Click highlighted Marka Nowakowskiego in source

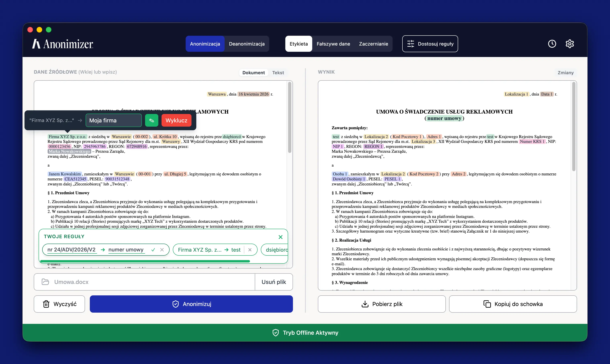(x=69, y=151)
